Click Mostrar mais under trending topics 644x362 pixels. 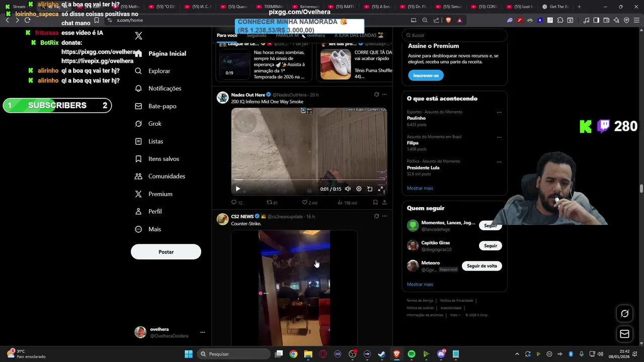(x=420, y=188)
